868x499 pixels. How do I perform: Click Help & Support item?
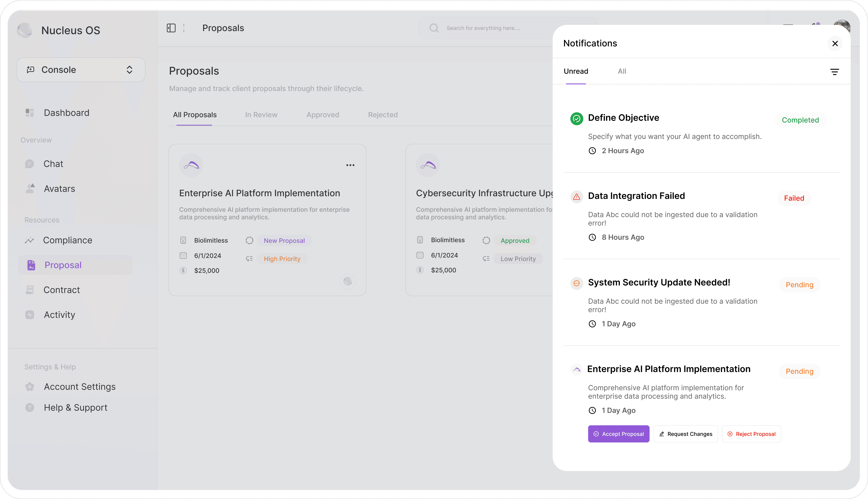coord(75,408)
